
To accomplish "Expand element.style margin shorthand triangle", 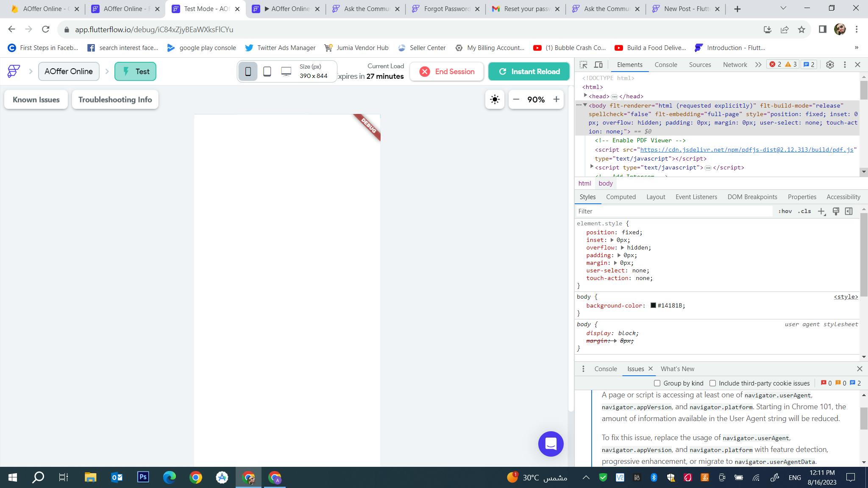I will (x=615, y=263).
